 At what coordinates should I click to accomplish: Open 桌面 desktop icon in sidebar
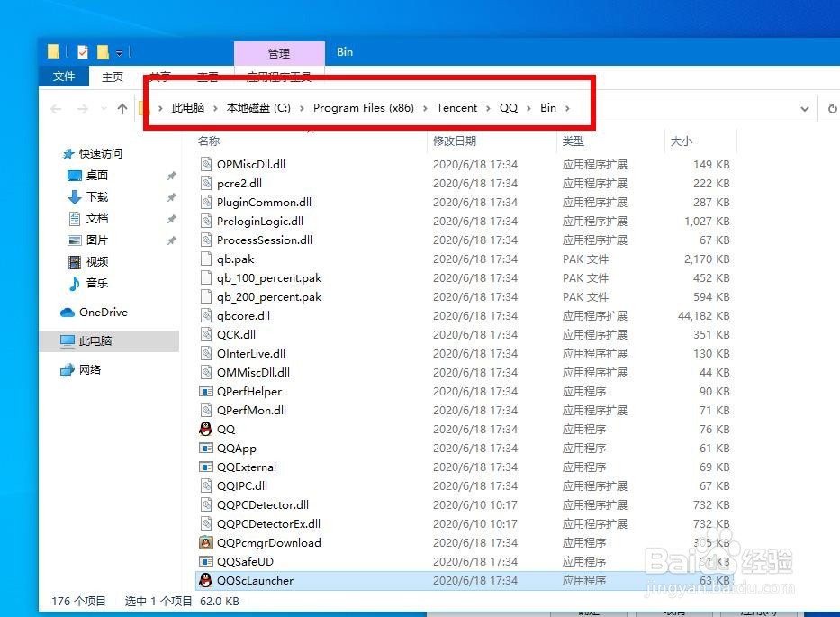(x=75, y=176)
